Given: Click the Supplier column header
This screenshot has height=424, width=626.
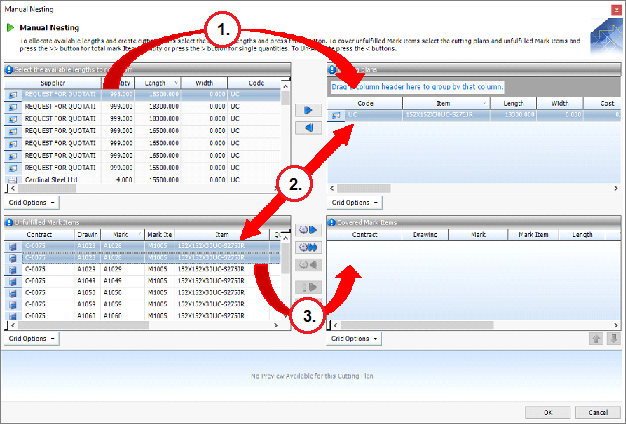Looking at the screenshot, I should (x=60, y=82).
